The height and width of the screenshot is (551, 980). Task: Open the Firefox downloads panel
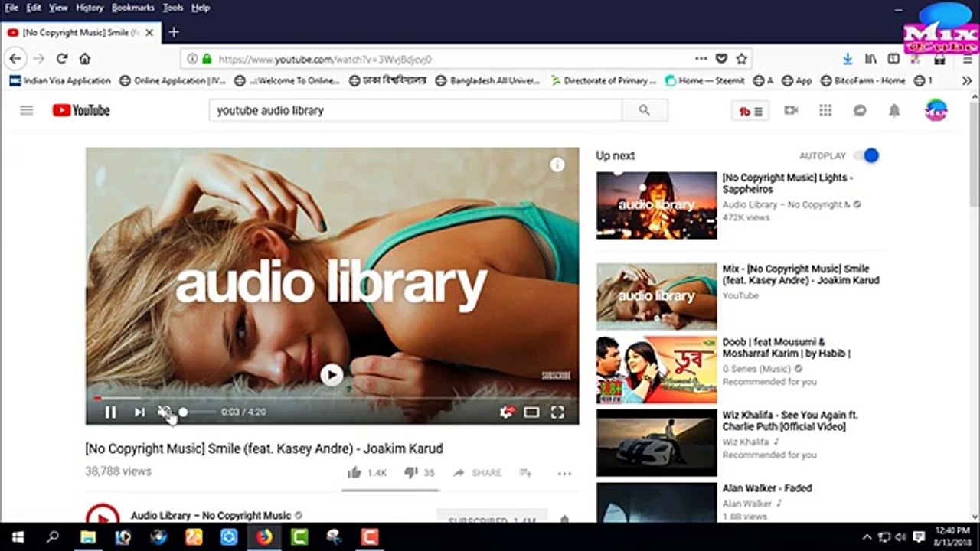[x=848, y=58]
